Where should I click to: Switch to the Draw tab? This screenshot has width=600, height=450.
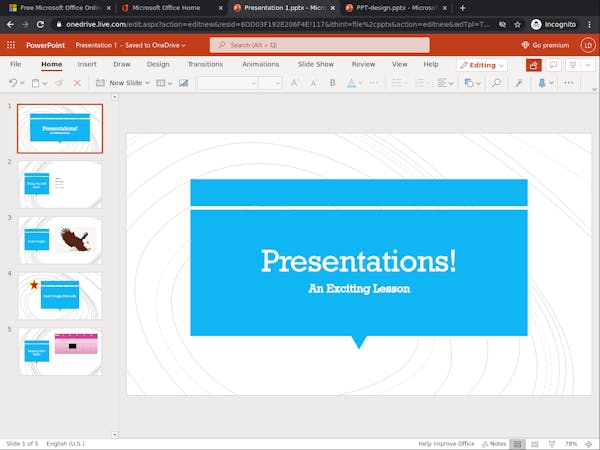(x=122, y=64)
